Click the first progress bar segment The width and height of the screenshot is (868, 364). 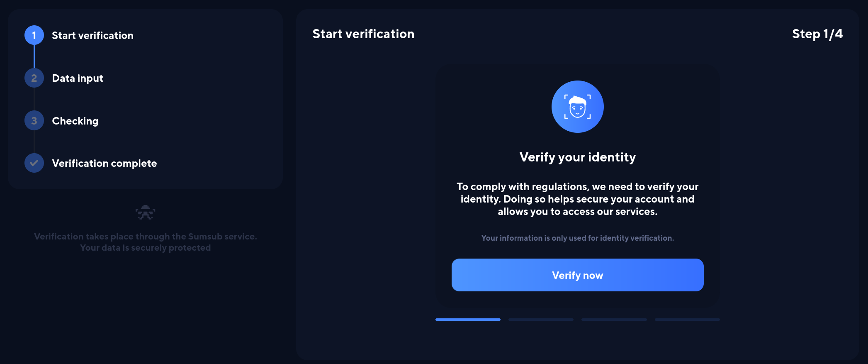coord(468,320)
